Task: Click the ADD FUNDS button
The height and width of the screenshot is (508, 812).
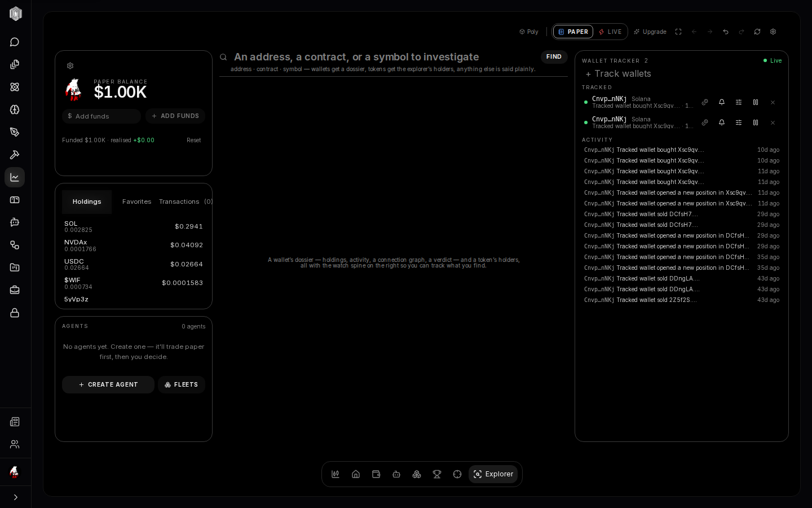Action: pos(175,116)
